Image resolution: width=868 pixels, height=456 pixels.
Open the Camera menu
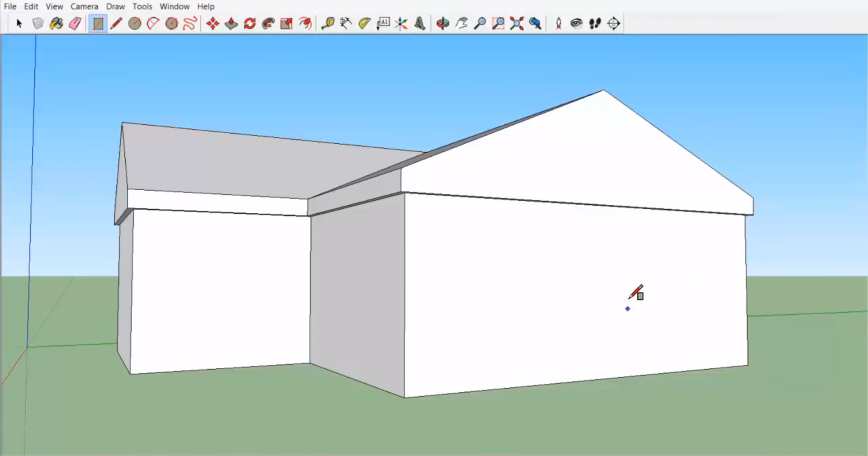pos(84,6)
